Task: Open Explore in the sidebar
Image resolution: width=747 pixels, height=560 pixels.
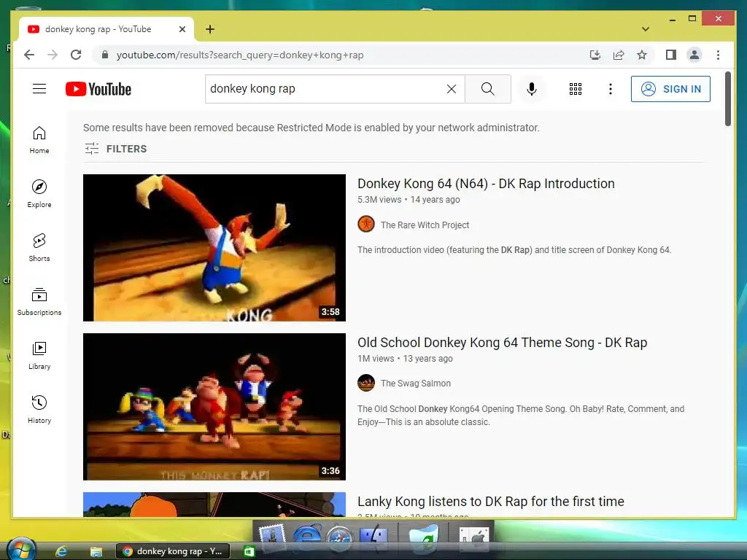Action: click(x=39, y=194)
